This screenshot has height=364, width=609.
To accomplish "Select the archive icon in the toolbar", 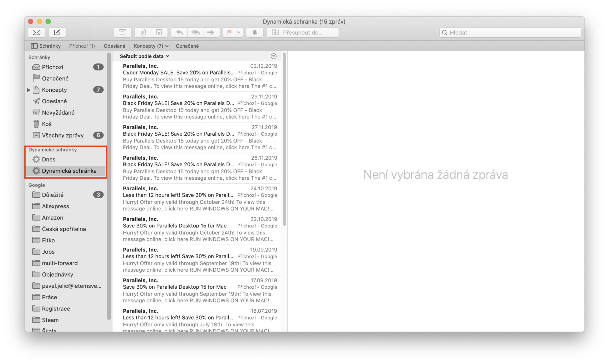I will click(122, 32).
